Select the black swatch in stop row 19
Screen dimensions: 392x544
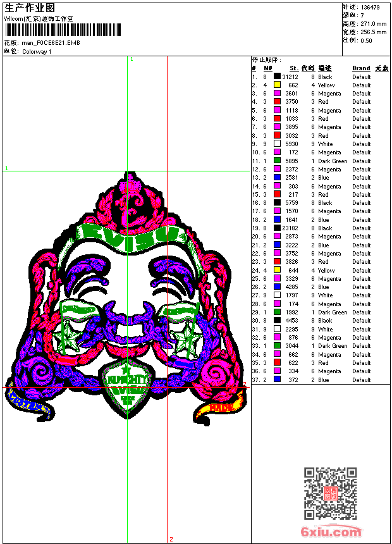[277, 228]
